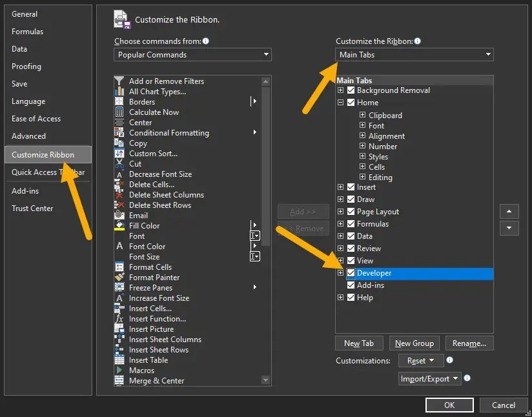532x417 pixels.
Task: Click the Add or Remove Filters funnel icon
Action: [x=119, y=81]
